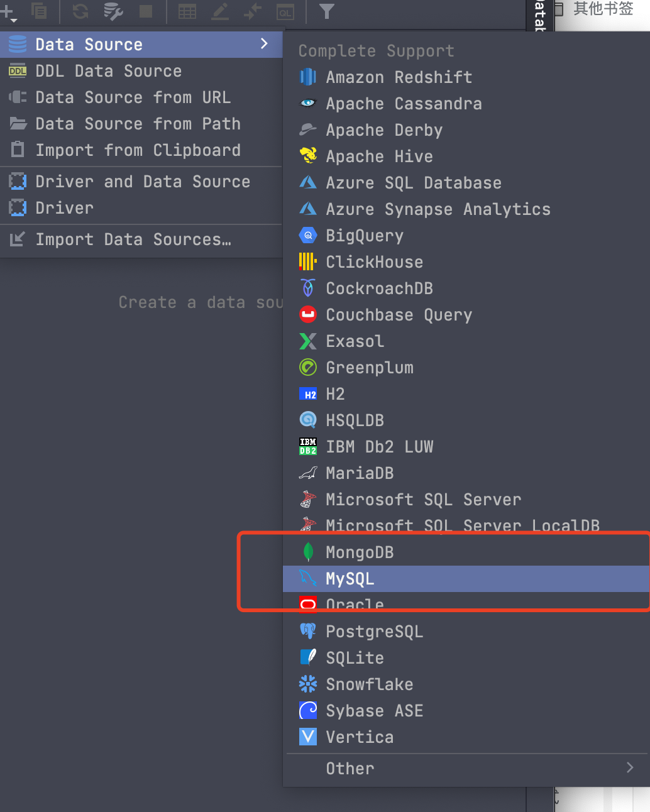The width and height of the screenshot is (650, 812).
Task: Click the Amazon Redshift icon
Action: (308, 77)
